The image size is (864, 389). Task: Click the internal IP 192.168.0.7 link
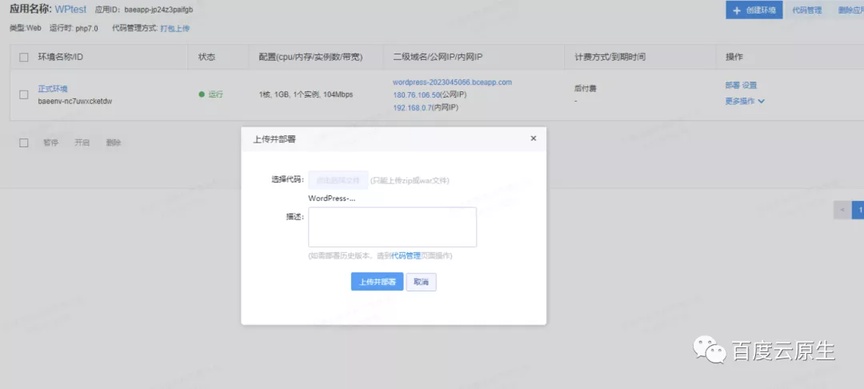point(412,107)
